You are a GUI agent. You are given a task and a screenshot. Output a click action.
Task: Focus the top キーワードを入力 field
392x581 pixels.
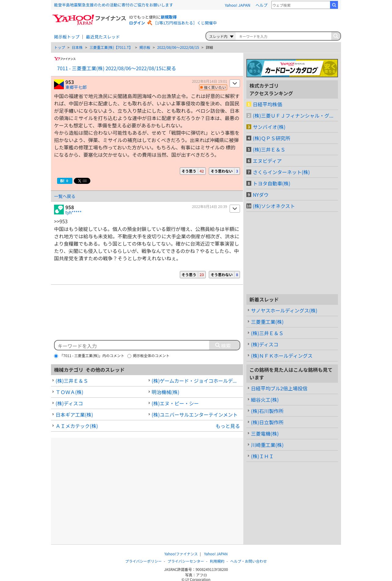(x=284, y=36)
